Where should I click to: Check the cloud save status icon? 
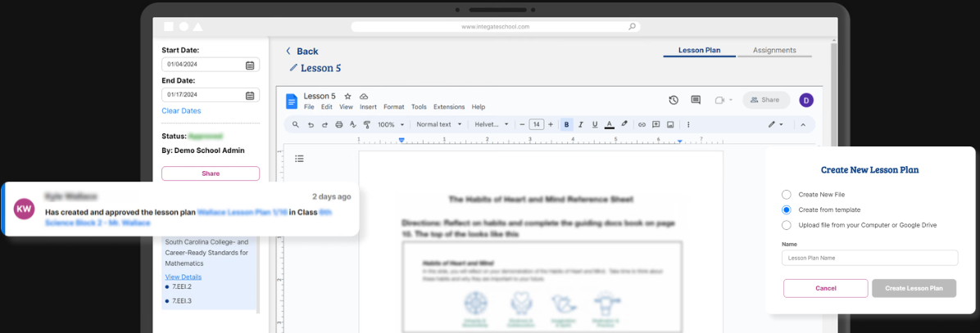[364, 96]
